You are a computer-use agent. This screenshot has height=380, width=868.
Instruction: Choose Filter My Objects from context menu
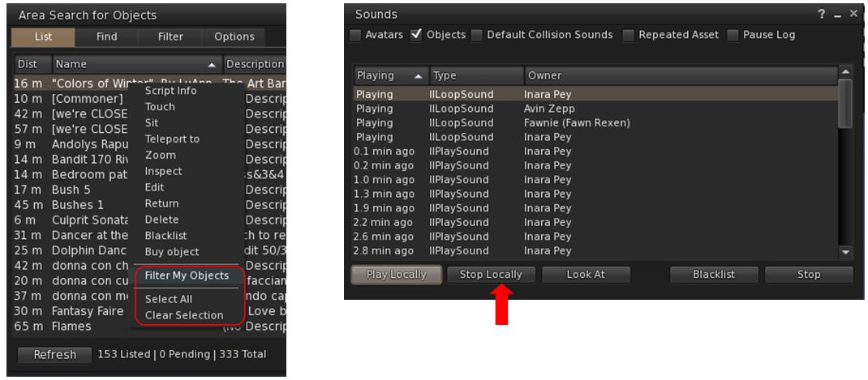[187, 275]
